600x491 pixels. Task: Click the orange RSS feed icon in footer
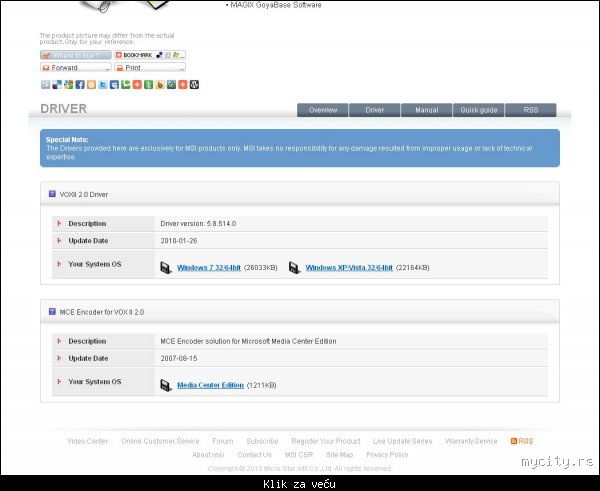tap(514, 441)
